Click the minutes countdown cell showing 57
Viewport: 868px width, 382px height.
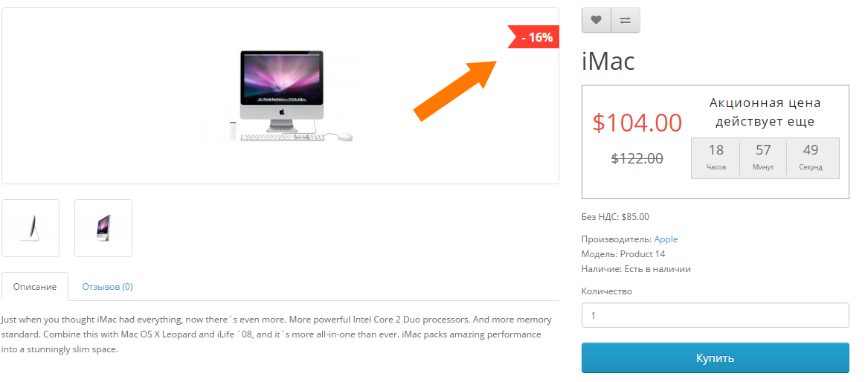click(x=763, y=158)
